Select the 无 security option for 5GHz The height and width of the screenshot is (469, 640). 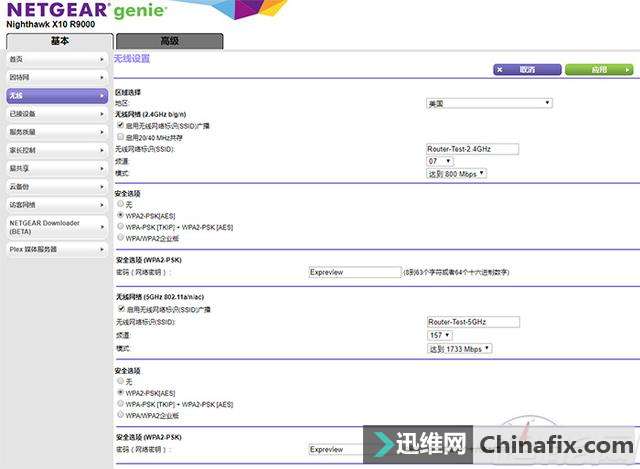(x=121, y=381)
